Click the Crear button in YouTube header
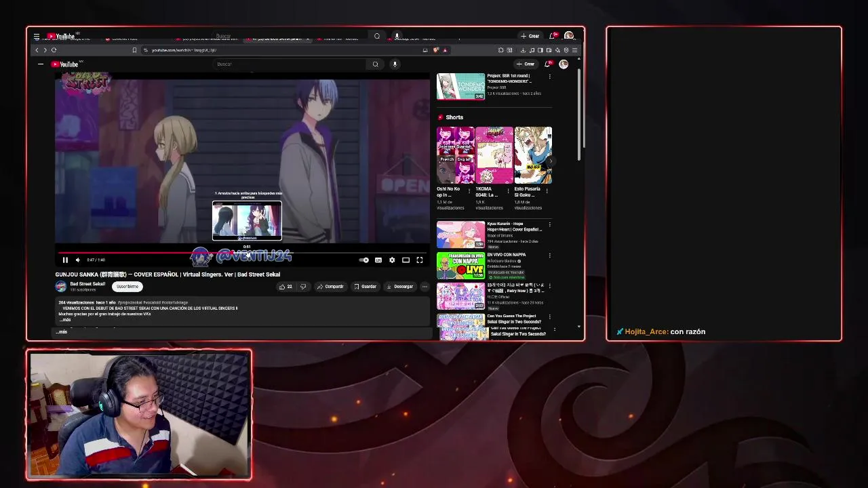This screenshot has height=488, width=868. [x=526, y=64]
